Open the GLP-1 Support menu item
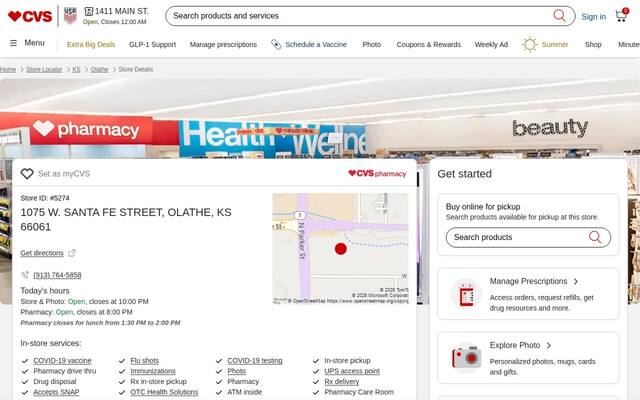Image resolution: width=640 pixels, height=400 pixels. click(x=152, y=44)
